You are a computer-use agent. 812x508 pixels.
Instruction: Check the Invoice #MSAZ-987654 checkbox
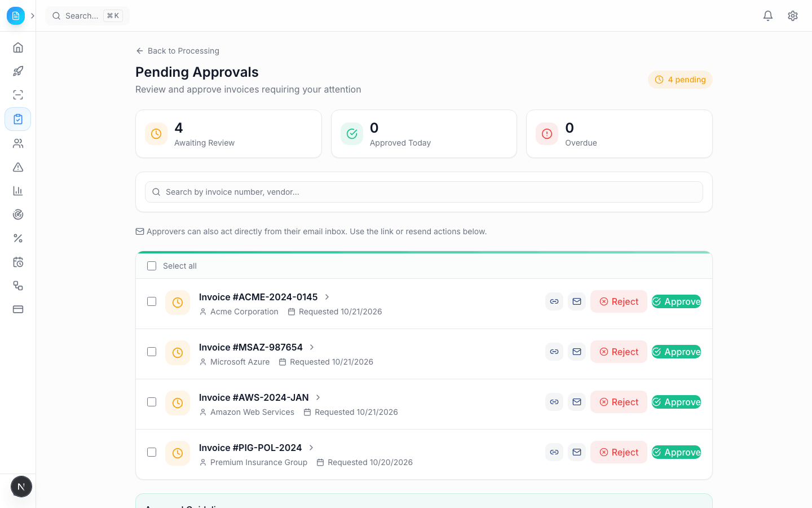(x=152, y=352)
